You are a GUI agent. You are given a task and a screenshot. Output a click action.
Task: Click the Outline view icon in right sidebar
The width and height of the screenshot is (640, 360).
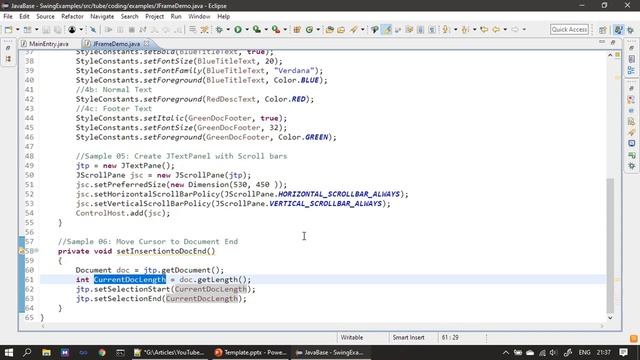coord(631,70)
